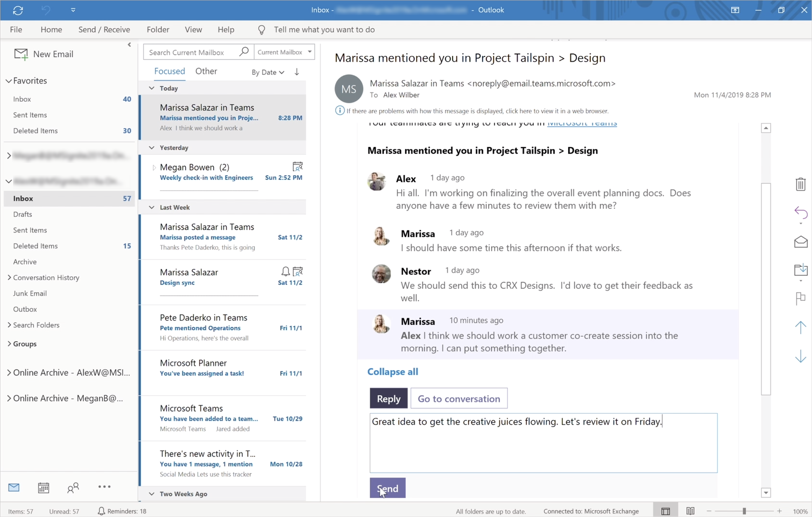
Task: Expand the Conversation History folder
Action: (9, 277)
